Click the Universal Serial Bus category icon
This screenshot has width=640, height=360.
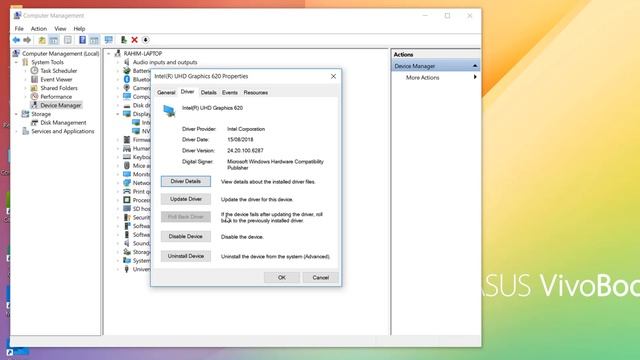127,269
